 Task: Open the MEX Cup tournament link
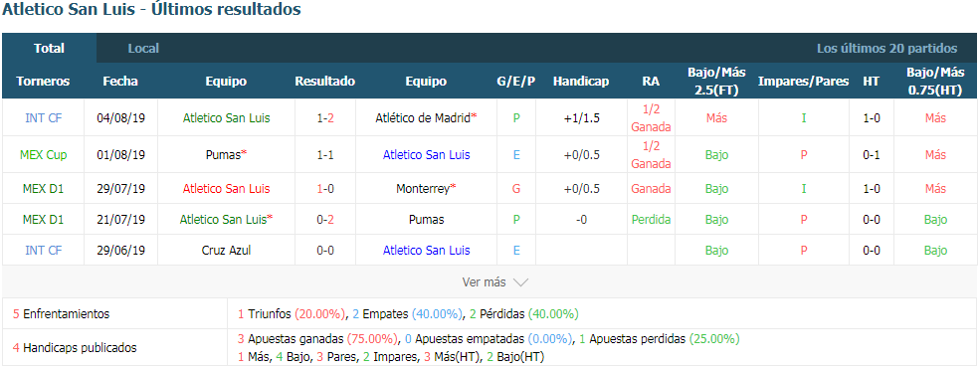click(x=43, y=154)
